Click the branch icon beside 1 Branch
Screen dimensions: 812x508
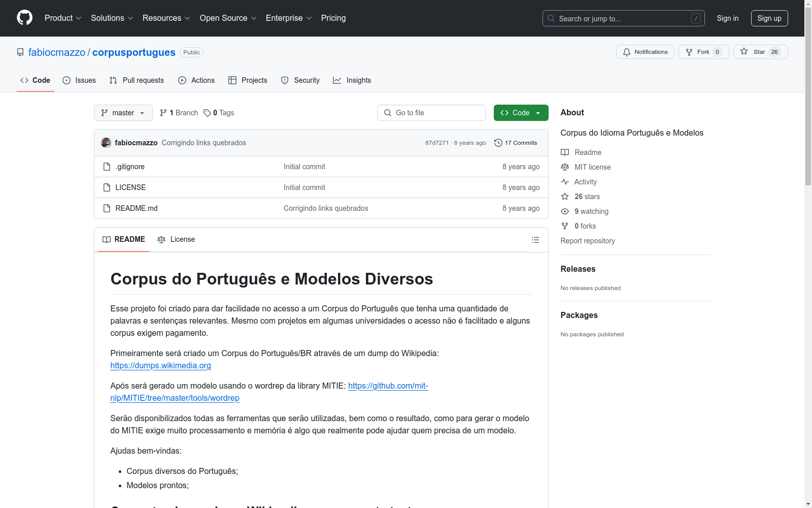(x=163, y=113)
